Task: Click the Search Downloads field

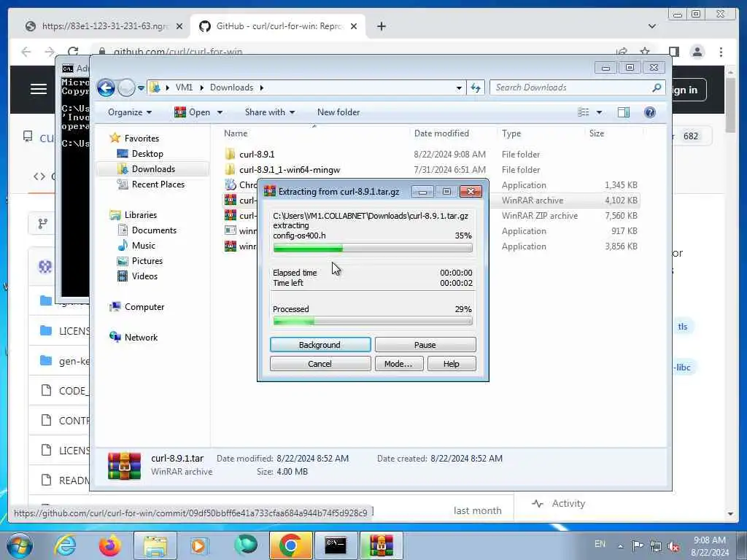Action: (572, 87)
